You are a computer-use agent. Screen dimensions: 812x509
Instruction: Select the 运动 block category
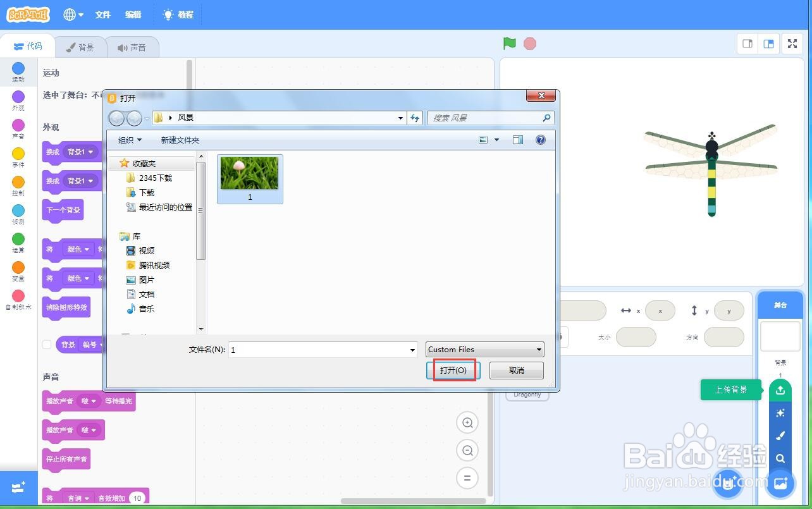pyautogui.click(x=18, y=72)
